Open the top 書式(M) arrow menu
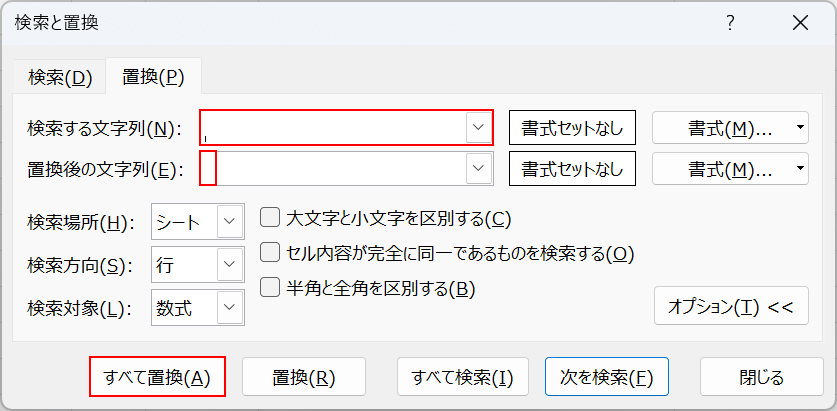Viewport: 837px width, 411px height. (800, 128)
